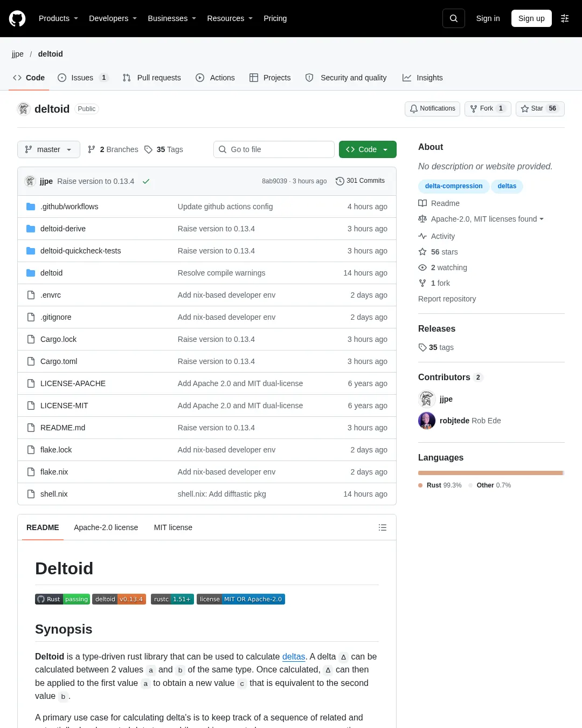Click the eye icon next to 2 watching
The width and height of the screenshot is (582, 728).
point(422,267)
